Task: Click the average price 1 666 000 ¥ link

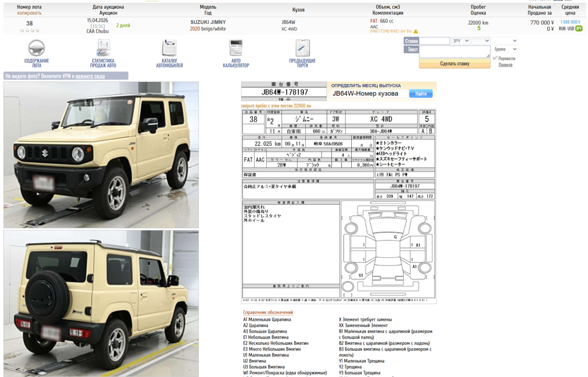Action: 570,23
